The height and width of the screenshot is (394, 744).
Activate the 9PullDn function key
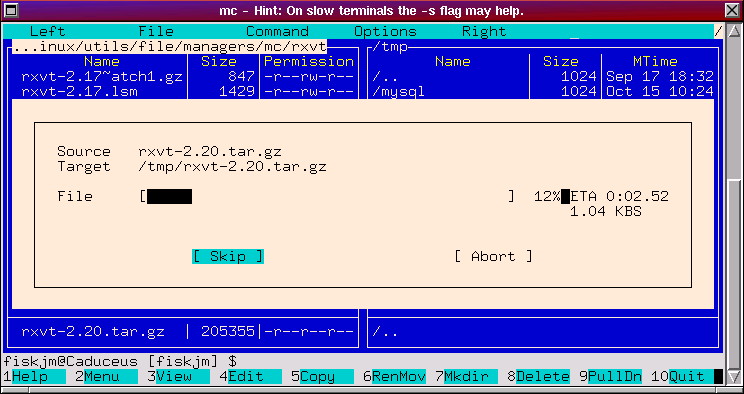pos(611,376)
